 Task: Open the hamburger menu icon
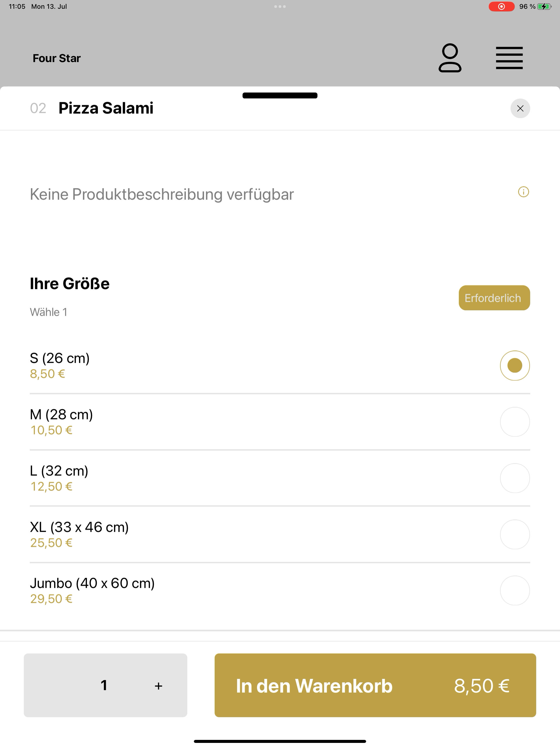pyautogui.click(x=509, y=58)
